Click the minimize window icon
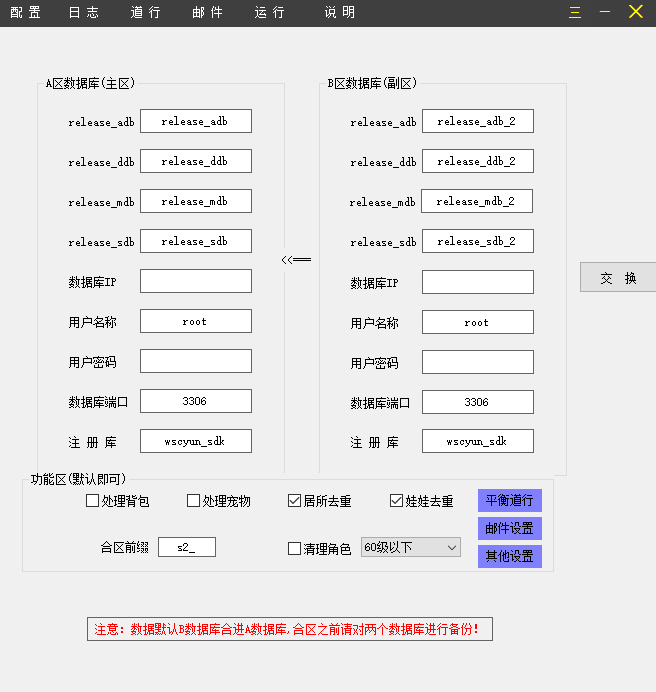The width and height of the screenshot is (656, 692). [605, 12]
